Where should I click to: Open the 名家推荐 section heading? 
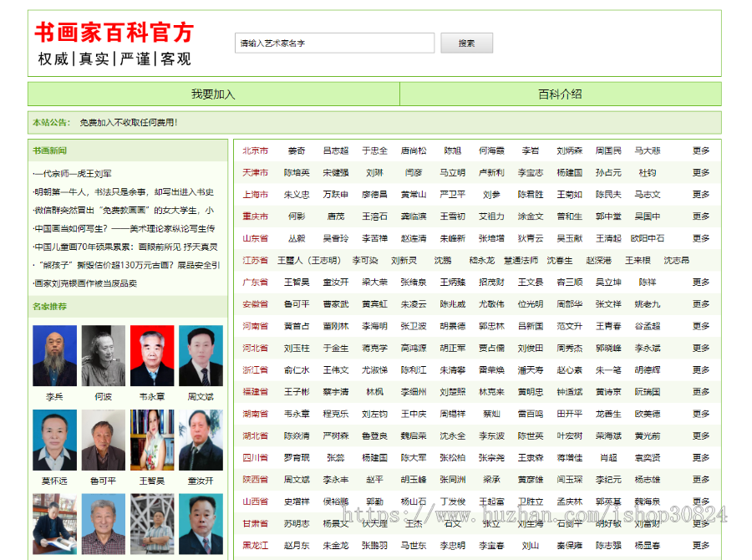click(50, 306)
